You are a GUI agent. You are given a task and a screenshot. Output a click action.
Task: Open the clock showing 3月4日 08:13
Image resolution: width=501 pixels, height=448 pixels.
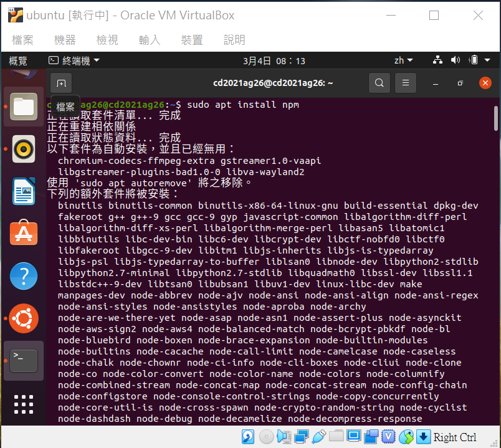tap(274, 60)
